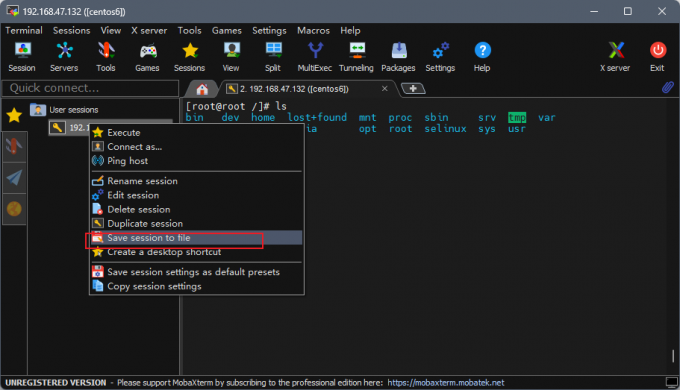Choose Create a desktop shortcut
680x390 pixels.
196,252
